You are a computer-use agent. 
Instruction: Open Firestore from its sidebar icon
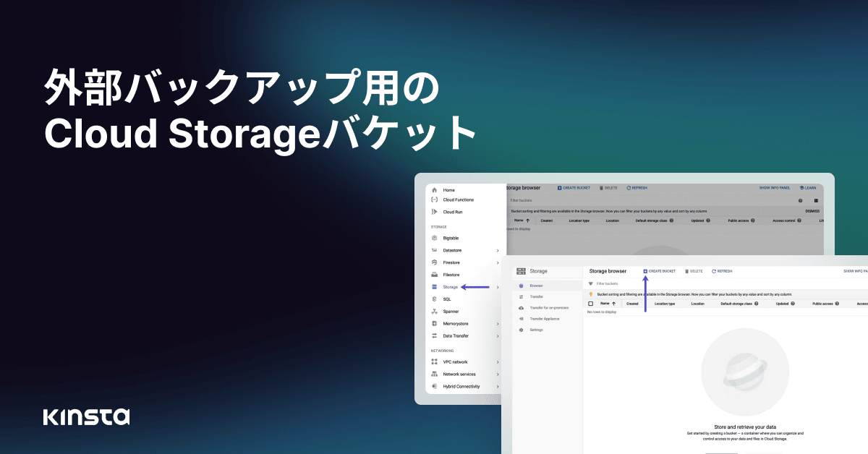[x=434, y=262]
